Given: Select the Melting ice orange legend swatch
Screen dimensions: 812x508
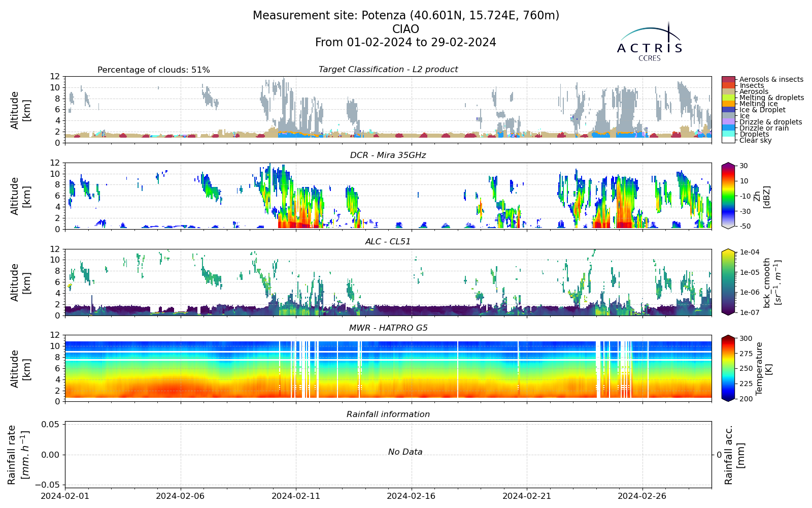Looking at the screenshot, I should click(x=728, y=104).
